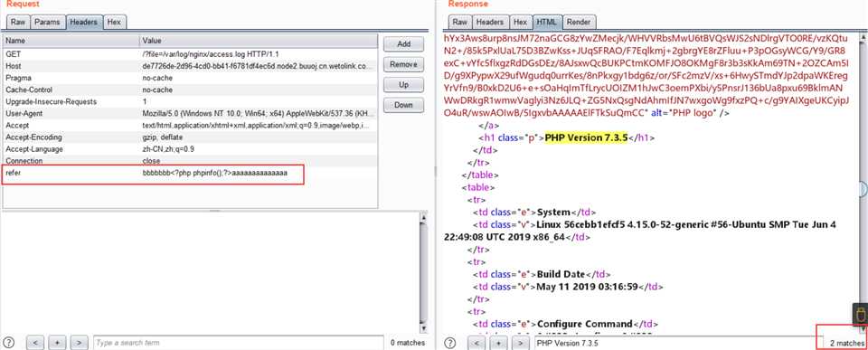Move header up with Up button
This screenshot has height=350, width=868.
403,85
